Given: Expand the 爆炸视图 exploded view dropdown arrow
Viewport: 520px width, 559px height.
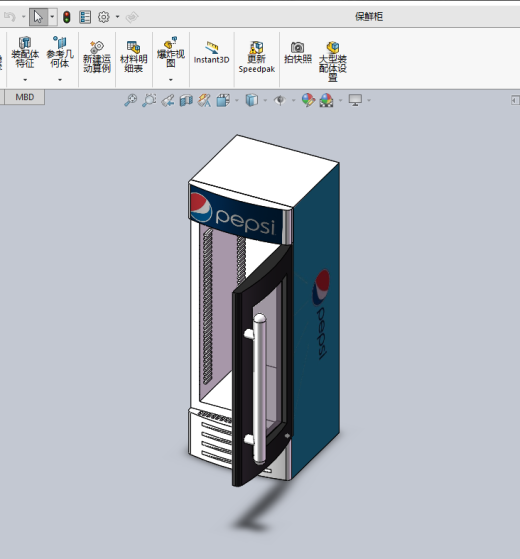Looking at the screenshot, I should pos(171,80).
